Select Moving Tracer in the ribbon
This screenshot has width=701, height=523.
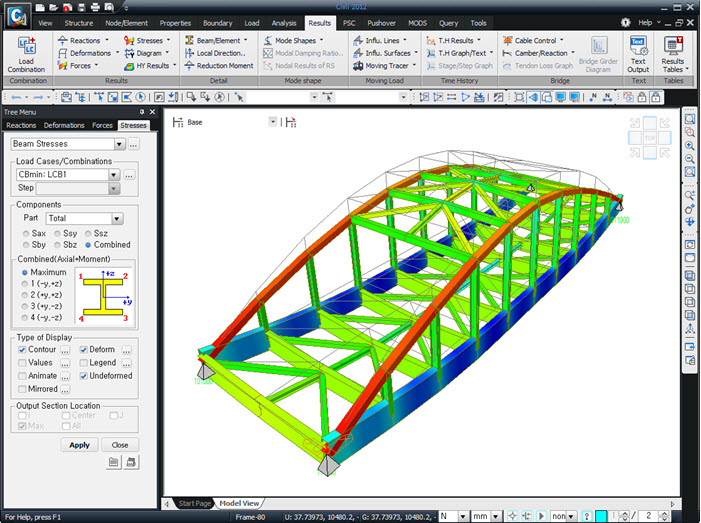(x=384, y=66)
